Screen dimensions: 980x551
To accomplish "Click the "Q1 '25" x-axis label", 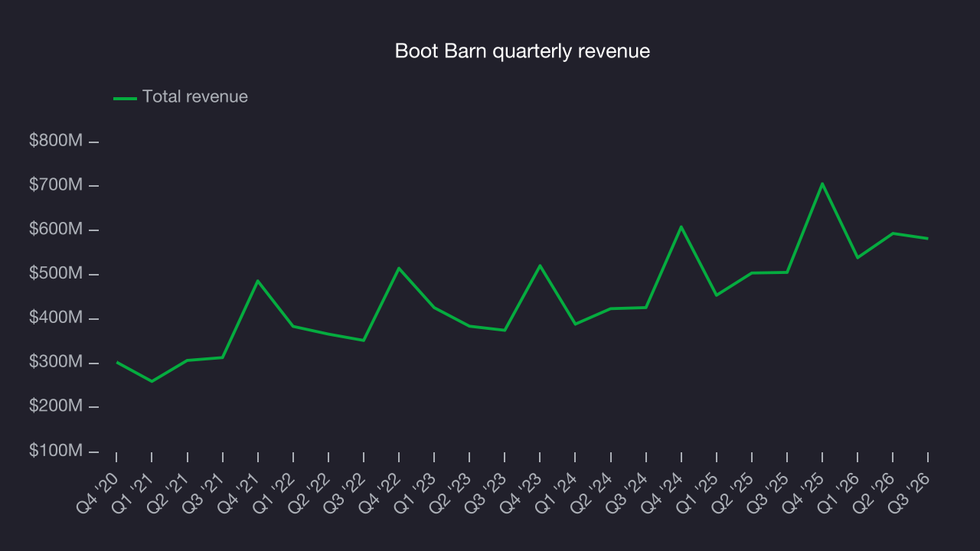I will click(698, 492).
